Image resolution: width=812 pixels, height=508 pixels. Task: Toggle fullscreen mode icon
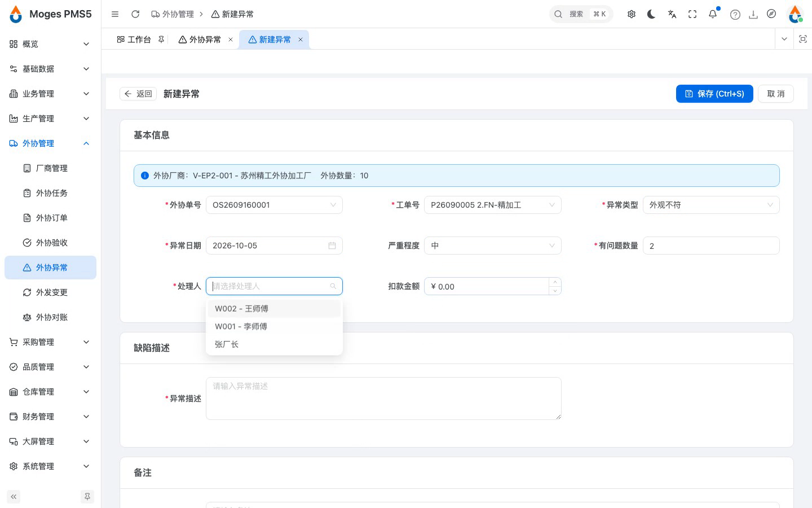[x=692, y=14]
